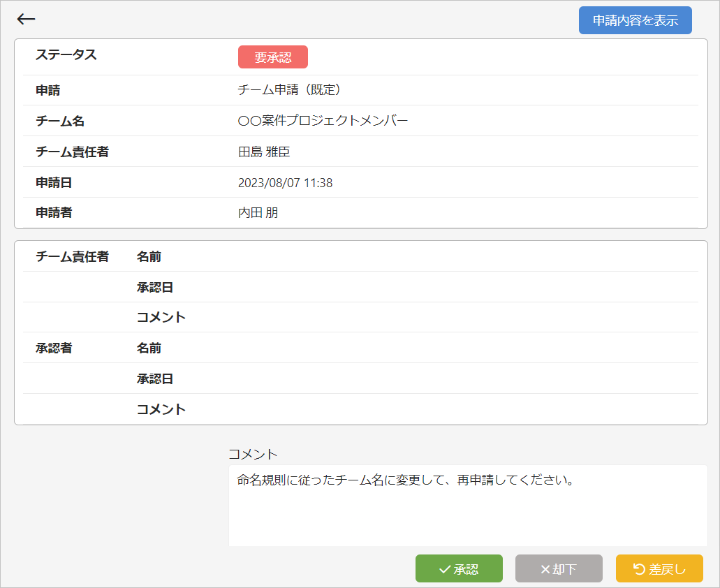
Task: Click the ステータス label
Action: [x=66, y=54]
